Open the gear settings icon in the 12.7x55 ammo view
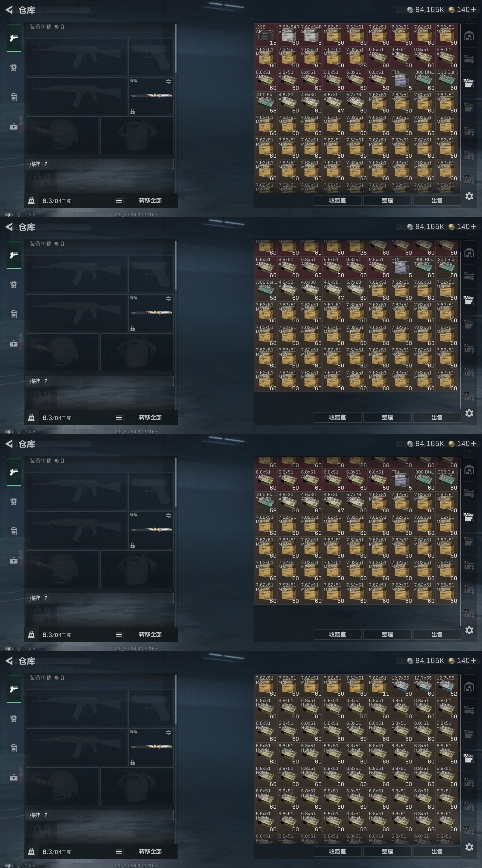482x868 pixels. coord(469,847)
